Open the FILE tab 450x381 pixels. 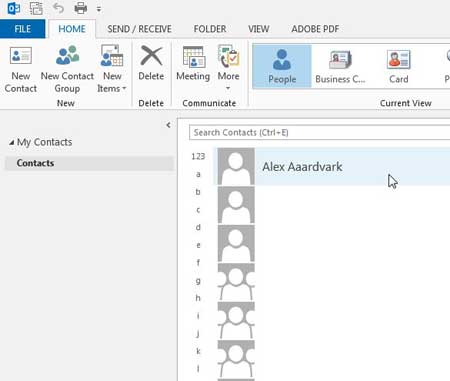click(x=22, y=29)
